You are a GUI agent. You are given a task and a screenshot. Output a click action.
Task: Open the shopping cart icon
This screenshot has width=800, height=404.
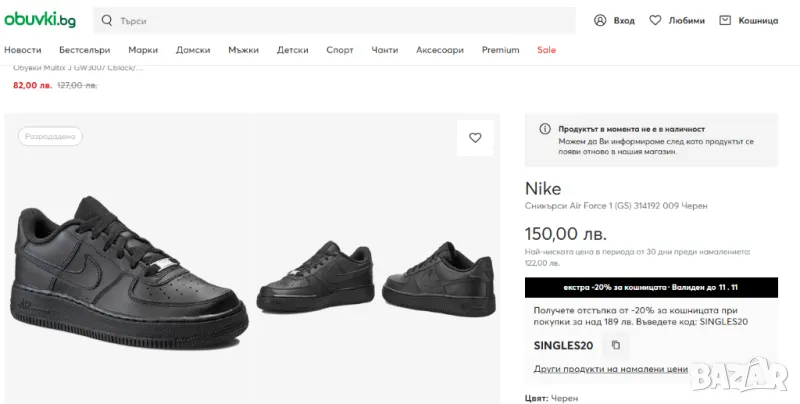(x=725, y=20)
